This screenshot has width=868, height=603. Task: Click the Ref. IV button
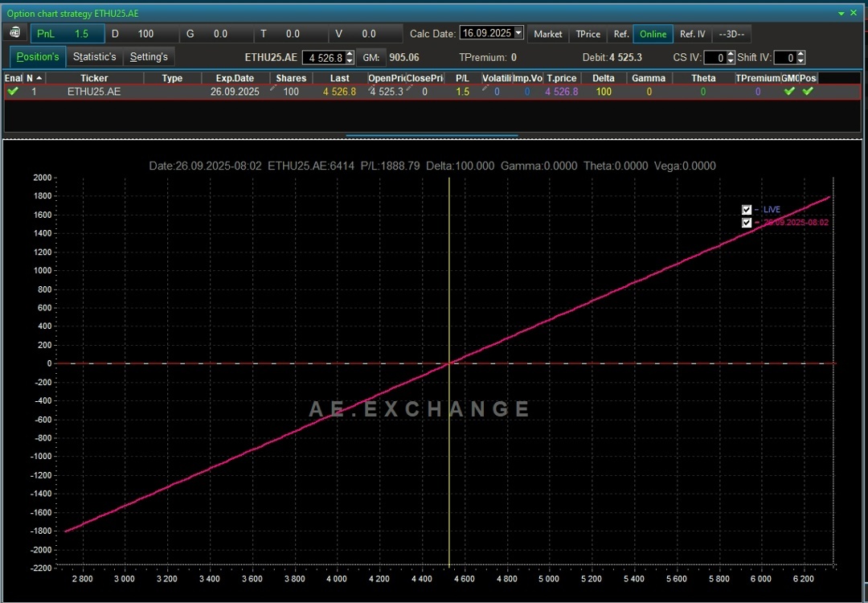693,34
